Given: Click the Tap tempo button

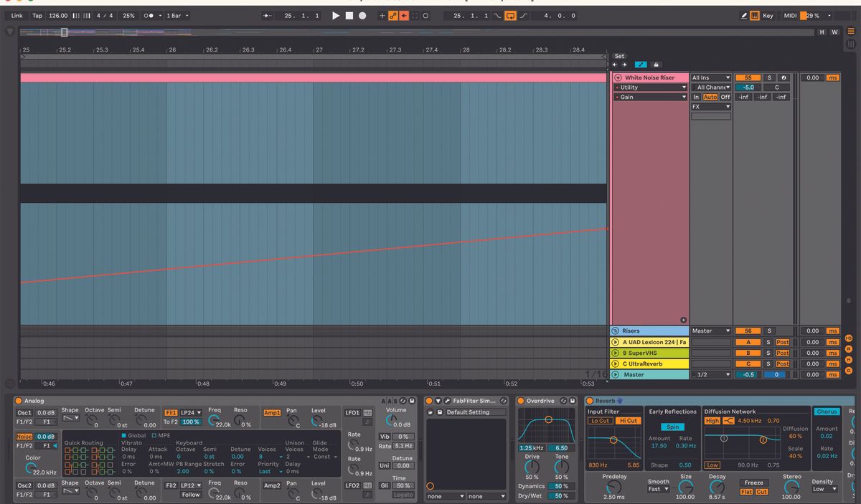Looking at the screenshot, I should [37, 15].
